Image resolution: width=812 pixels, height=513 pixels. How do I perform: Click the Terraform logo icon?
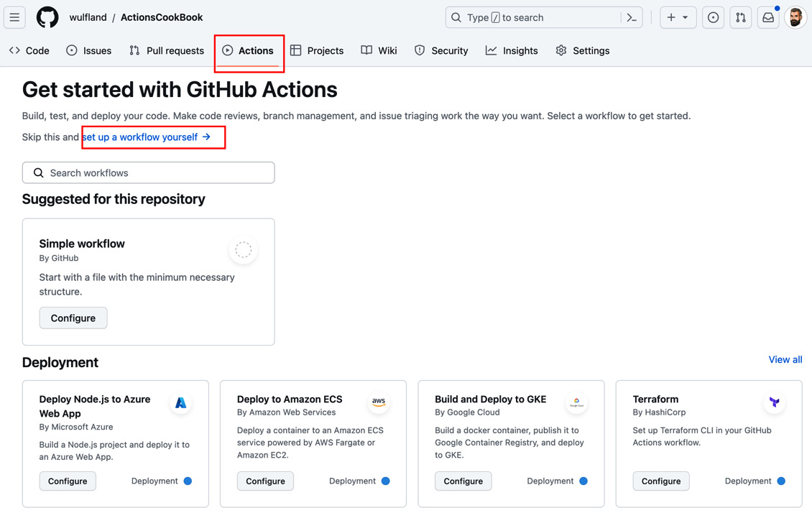(x=774, y=402)
